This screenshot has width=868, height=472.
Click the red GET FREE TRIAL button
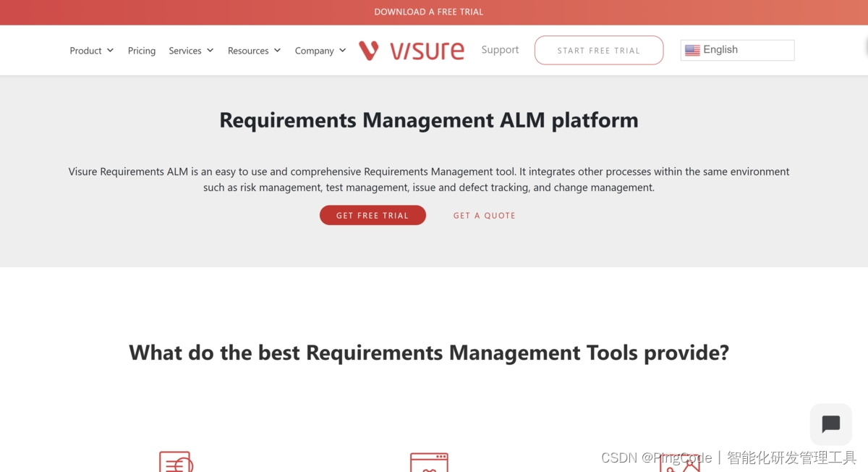(373, 215)
